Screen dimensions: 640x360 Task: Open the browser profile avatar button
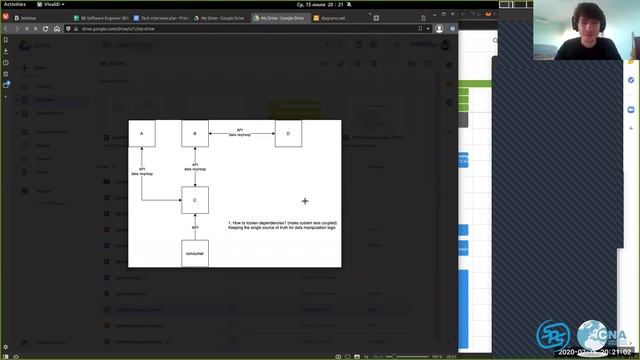439,29
